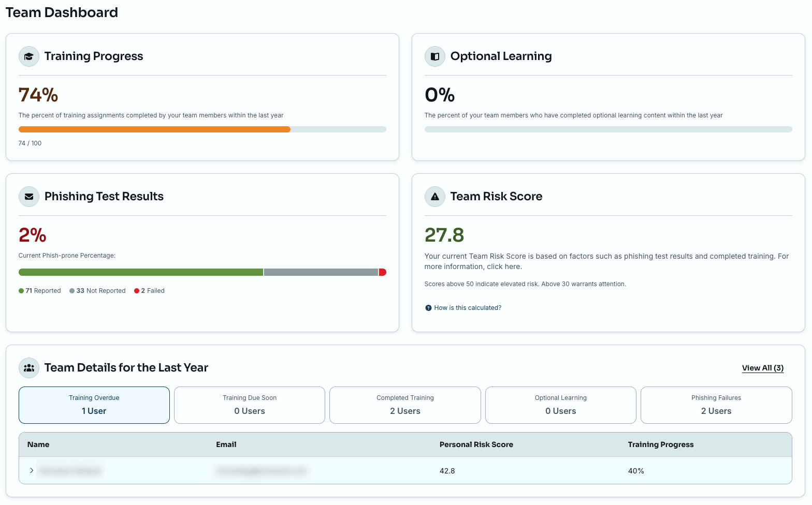The height and width of the screenshot is (505, 812).
Task: Click the 2% phish-prone percentage value
Action: pos(33,235)
